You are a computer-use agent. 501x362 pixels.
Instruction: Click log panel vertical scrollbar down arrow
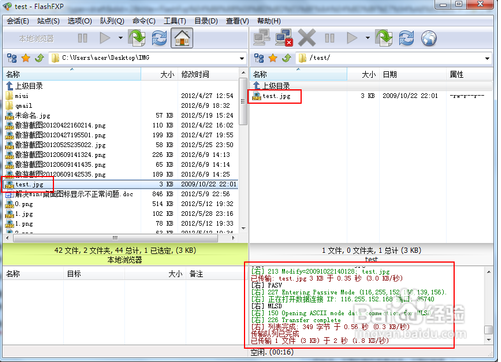[x=489, y=340]
